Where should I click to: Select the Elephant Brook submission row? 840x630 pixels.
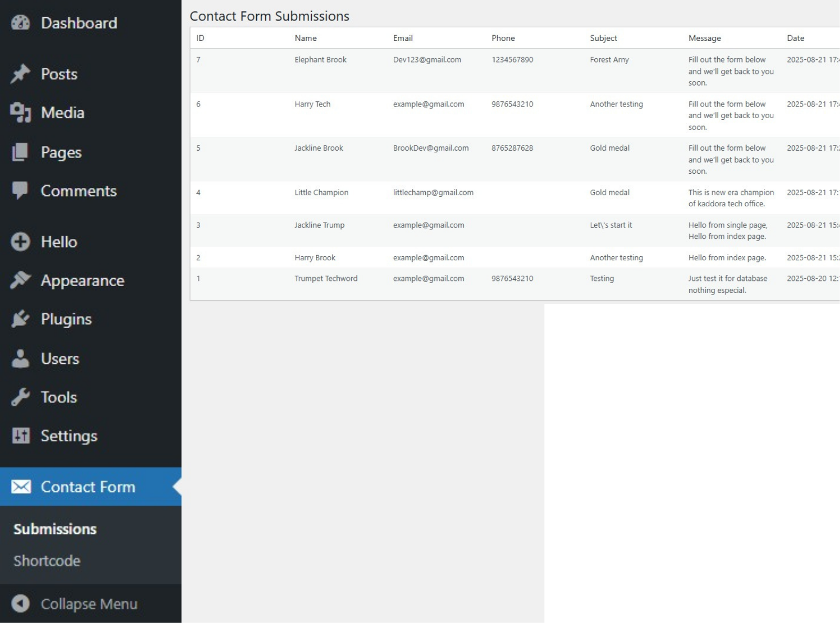[x=320, y=60]
